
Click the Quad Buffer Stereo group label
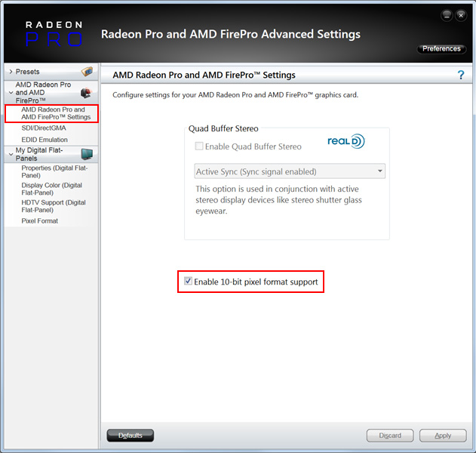tap(223, 128)
